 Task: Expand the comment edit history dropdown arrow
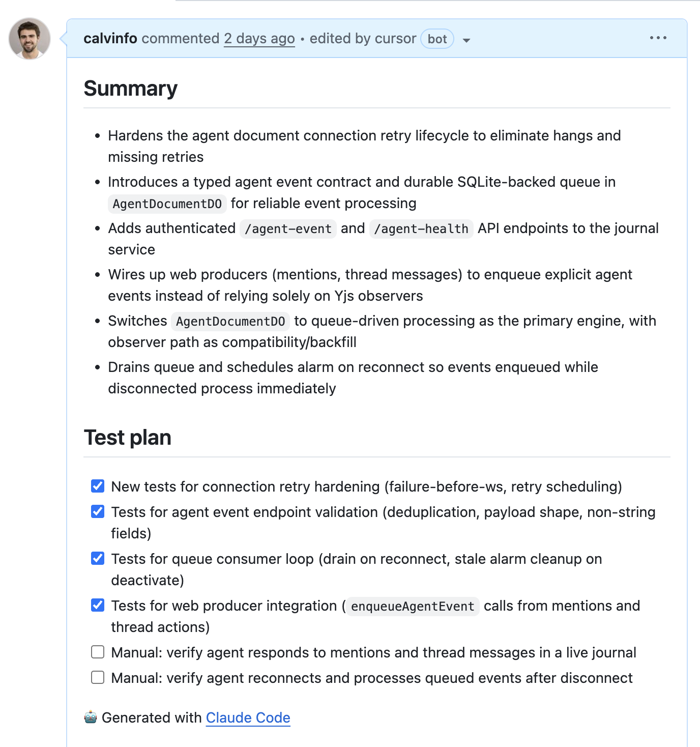(x=466, y=40)
